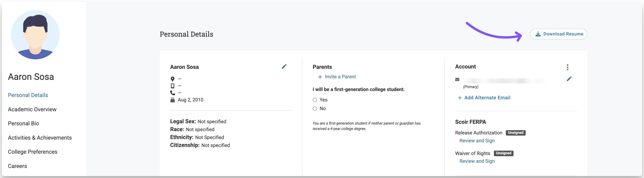Open the Personal Details sidebar section
644x178 pixels.
click(28, 95)
